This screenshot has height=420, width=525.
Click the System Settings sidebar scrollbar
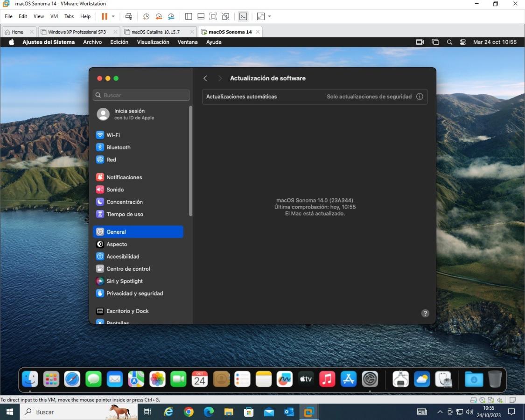[190, 161]
